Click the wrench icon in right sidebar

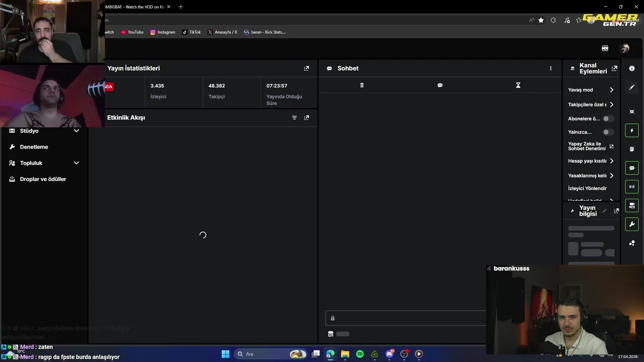tap(632, 224)
